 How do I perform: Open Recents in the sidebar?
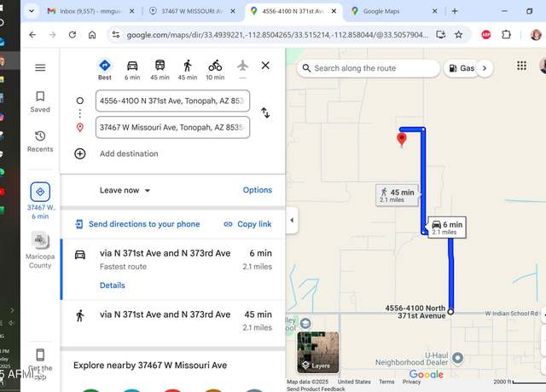40,141
